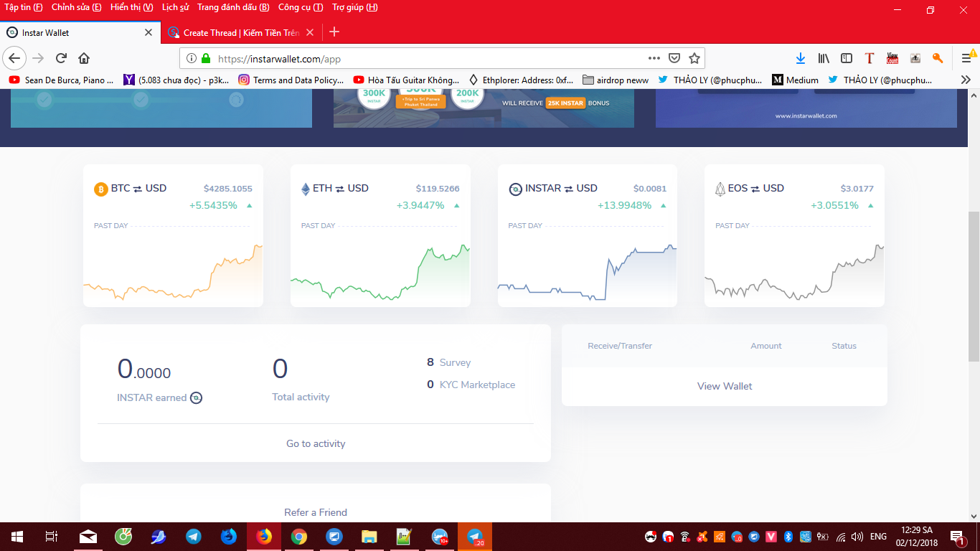Show the Firefox sidebar
The image size is (980, 551).
(x=847, y=58)
